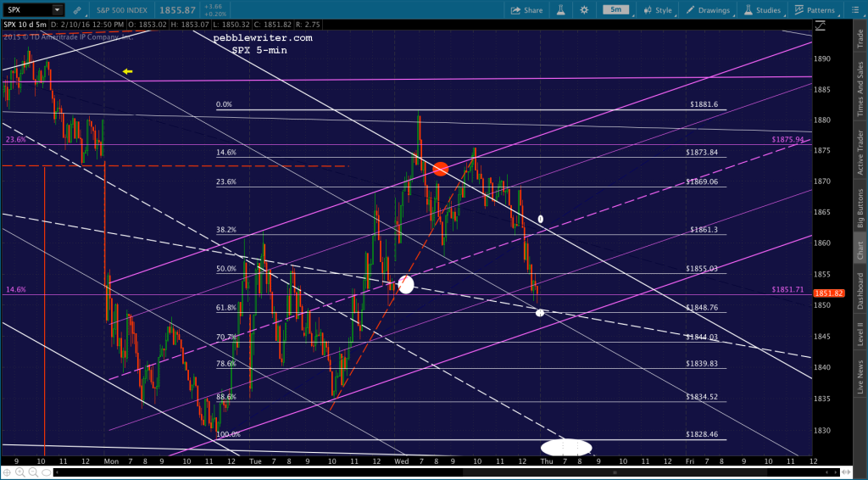Click the Share button
The height and width of the screenshot is (480, 868).
tap(526, 10)
